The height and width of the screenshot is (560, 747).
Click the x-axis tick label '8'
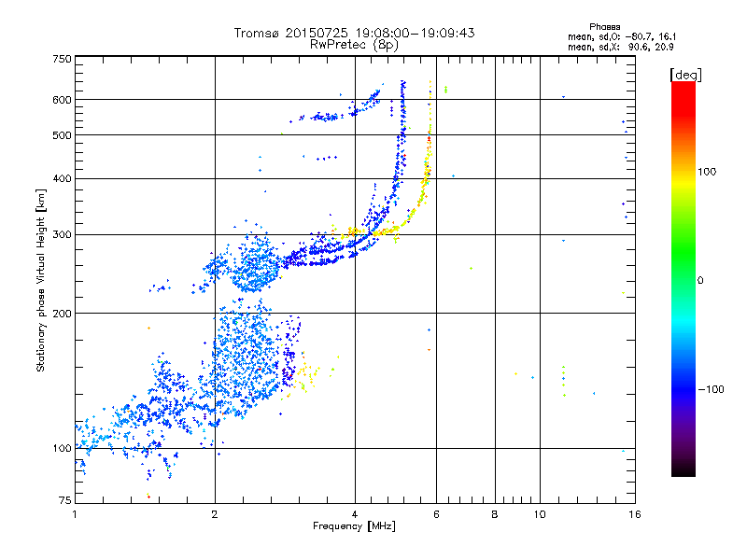point(495,514)
